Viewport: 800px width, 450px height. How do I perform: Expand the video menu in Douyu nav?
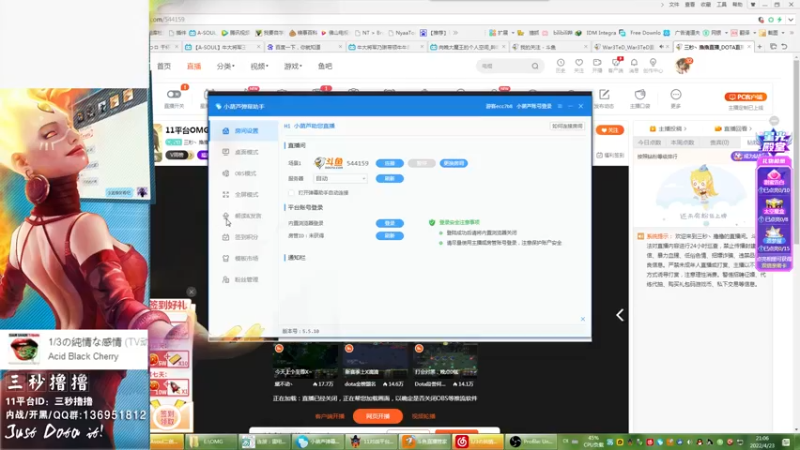tap(259, 66)
